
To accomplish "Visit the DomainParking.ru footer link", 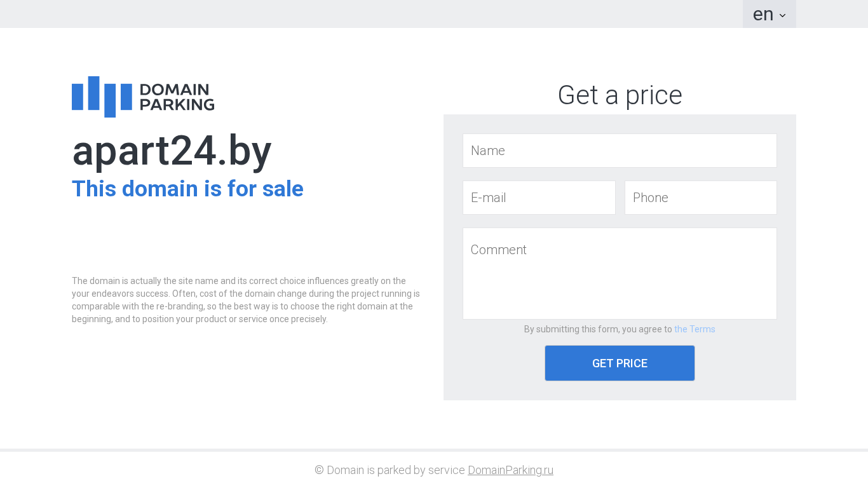I will point(510,470).
